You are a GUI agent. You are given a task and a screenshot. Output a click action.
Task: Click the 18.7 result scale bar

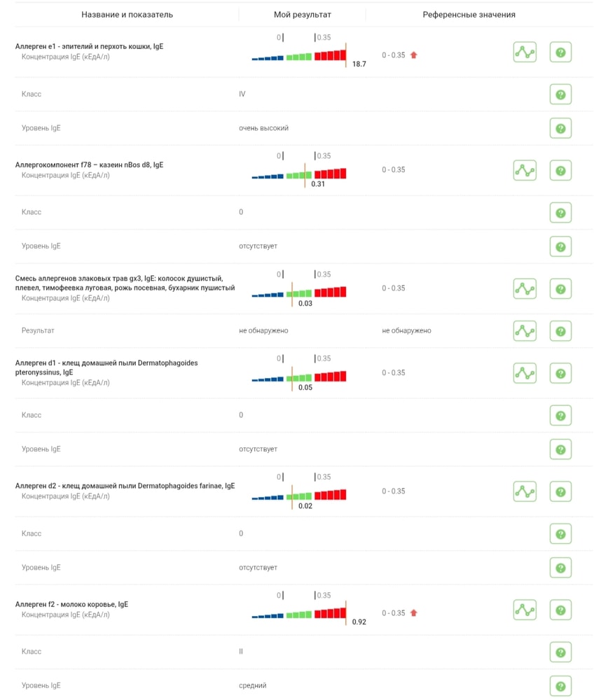[300, 55]
